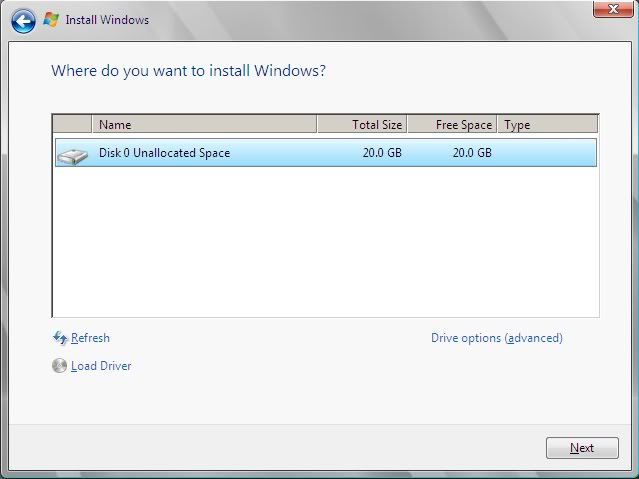This screenshot has width=639, height=479.
Task: Sort by the Name column header
Action: coord(204,124)
